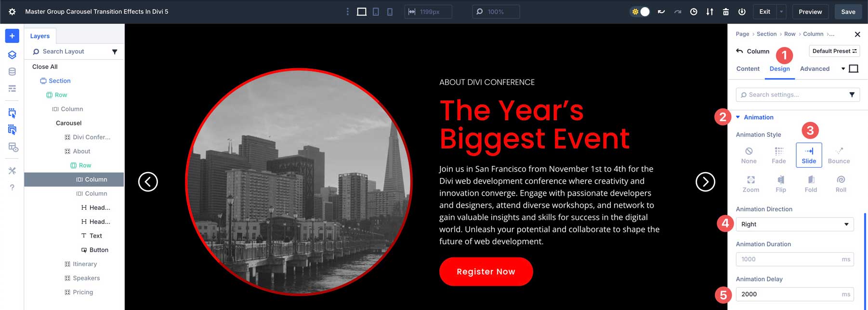This screenshot has height=310, width=868.
Task: Select Bounce animation style
Action: 839,155
